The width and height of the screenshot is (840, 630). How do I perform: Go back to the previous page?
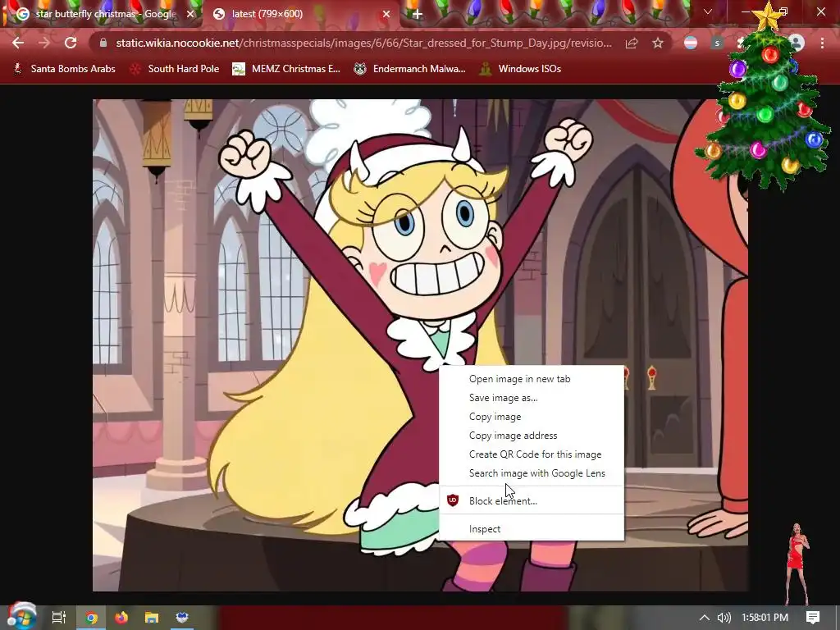pos(18,43)
